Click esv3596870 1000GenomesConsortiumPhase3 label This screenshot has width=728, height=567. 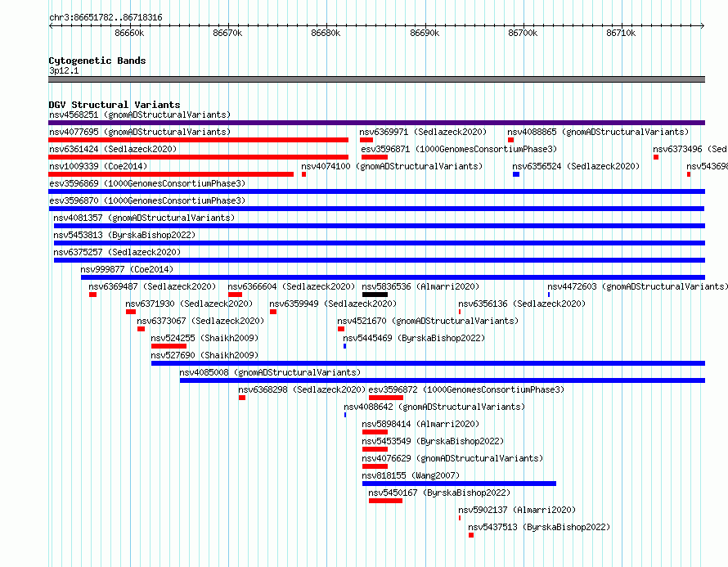(x=147, y=200)
